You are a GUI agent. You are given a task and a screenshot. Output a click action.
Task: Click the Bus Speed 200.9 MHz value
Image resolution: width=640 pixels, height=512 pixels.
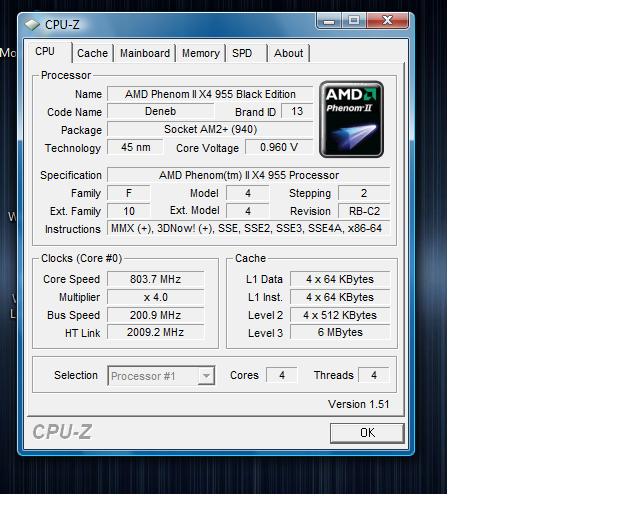point(156,315)
